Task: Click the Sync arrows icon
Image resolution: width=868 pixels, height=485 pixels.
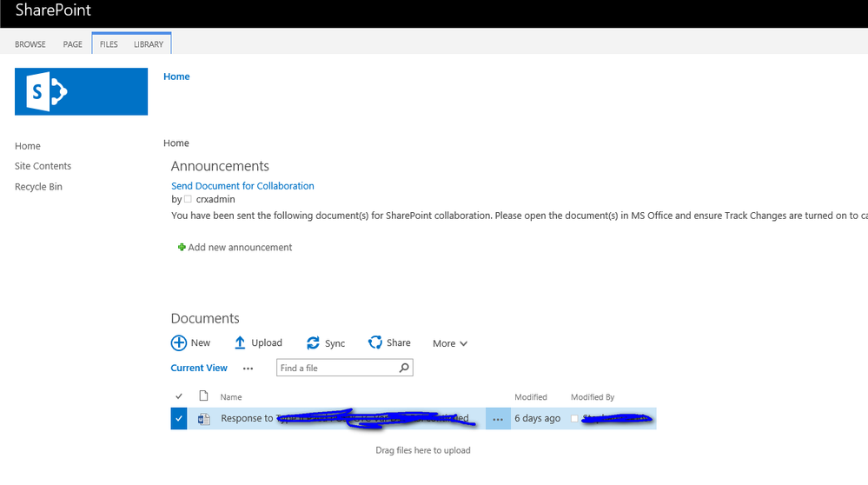Action: point(313,343)
